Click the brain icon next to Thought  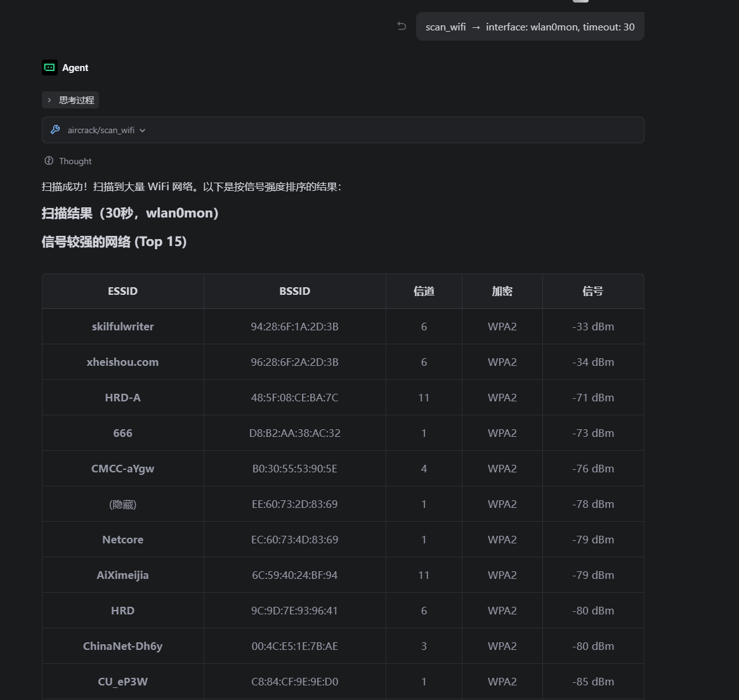click(x=49, y=161)
